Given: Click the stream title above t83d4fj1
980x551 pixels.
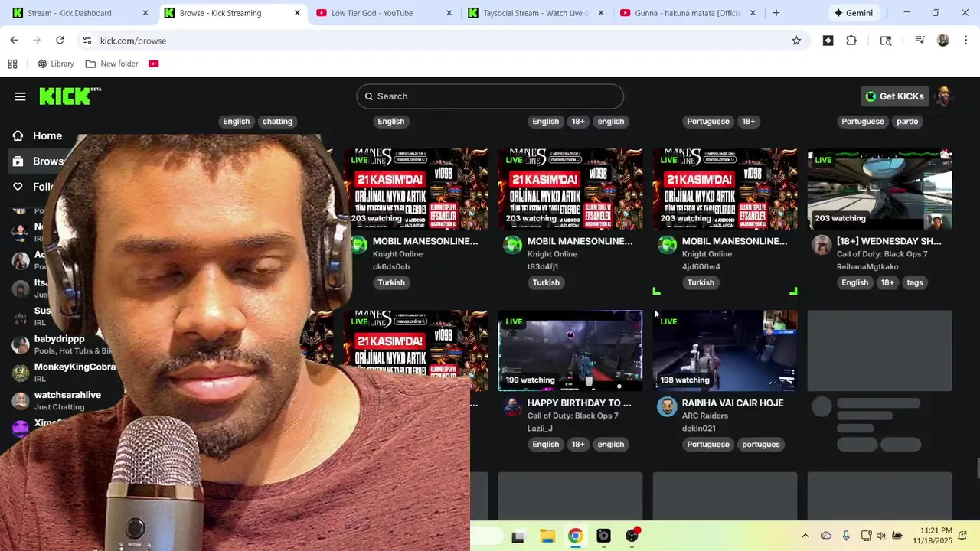Looking at the screenshot, I should [x=580, y=241].
